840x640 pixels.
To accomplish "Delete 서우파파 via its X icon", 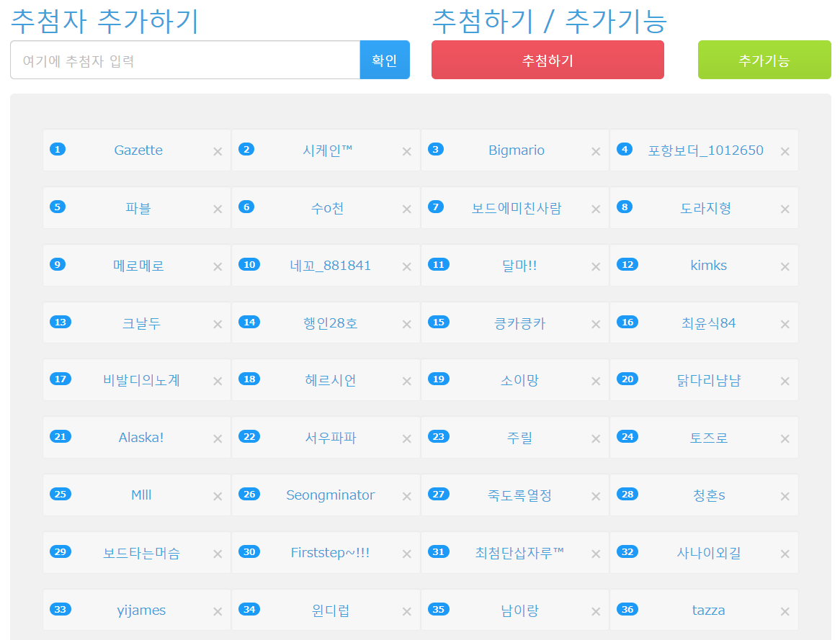I will tap(406, 439).
